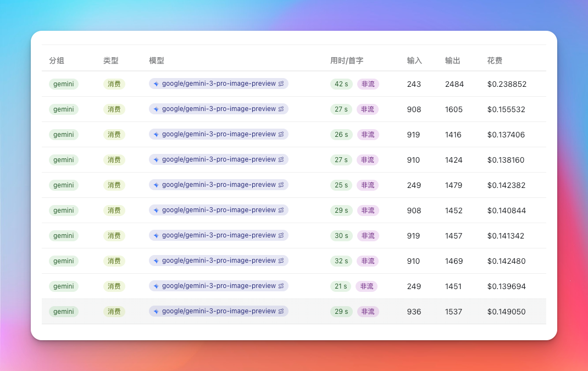
Task: Click the route icon in the $0.155532 row
Action: coord(281,109)
